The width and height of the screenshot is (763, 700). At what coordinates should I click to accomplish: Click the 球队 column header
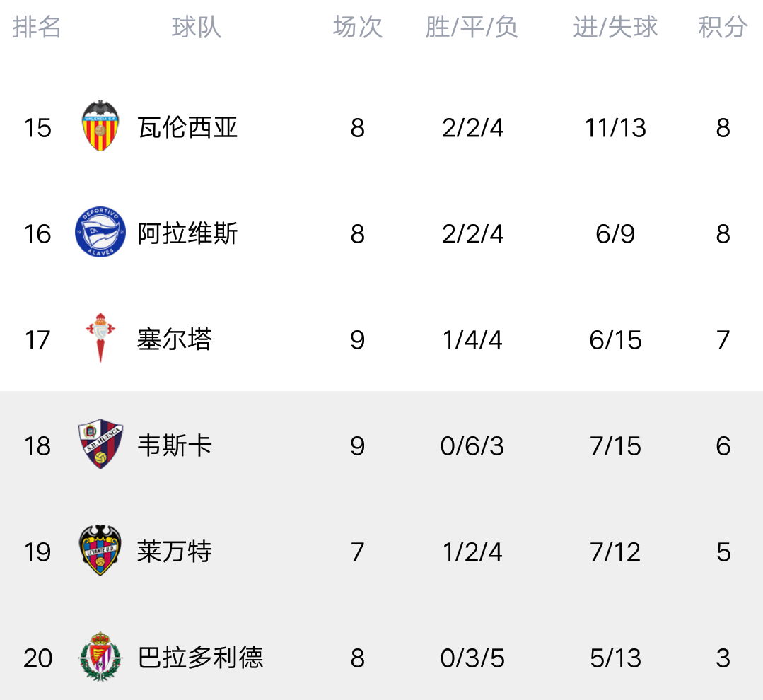pyautogui.click(x=197, y=27)
